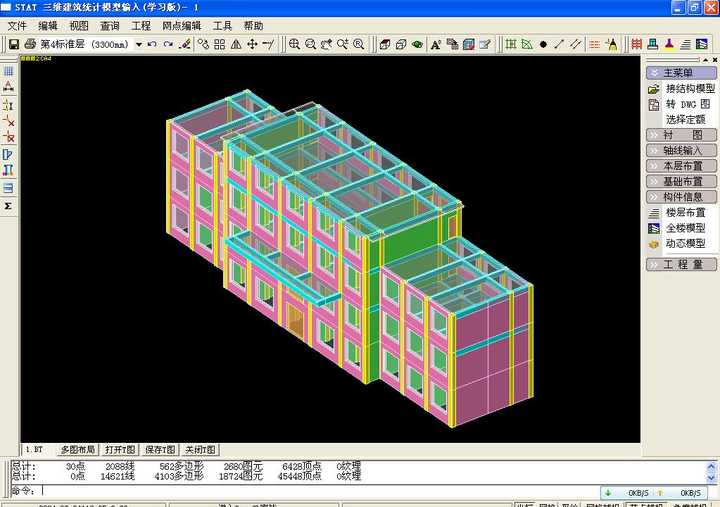
Task: Click the sigma summation icon in left sidebar
Action: [8, 206]
